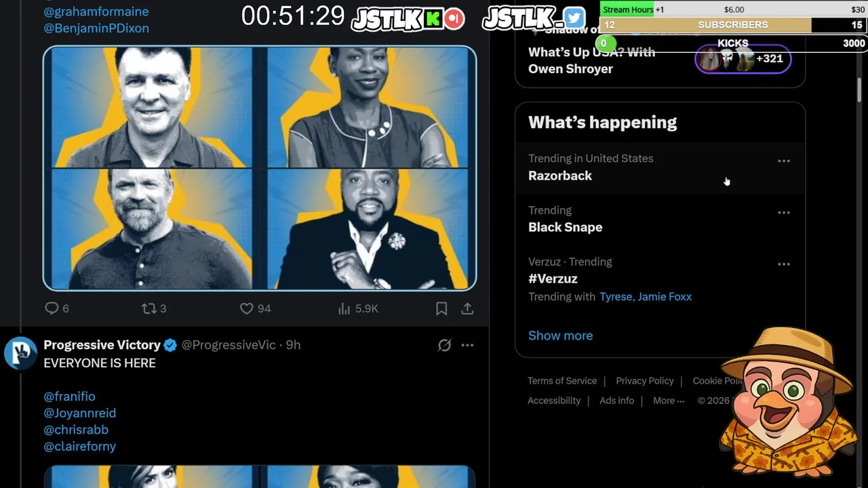
Task: Click the Subscribers goal progress bar
Action: (732, 25)
